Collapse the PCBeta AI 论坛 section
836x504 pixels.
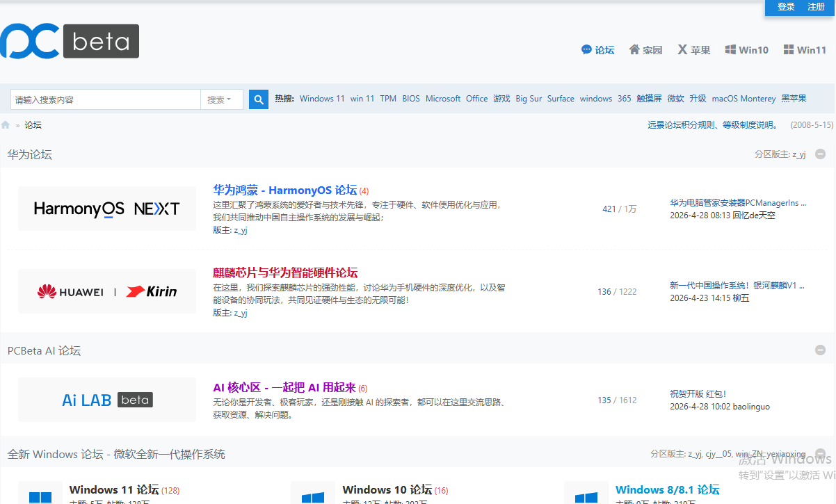[820, 350]
